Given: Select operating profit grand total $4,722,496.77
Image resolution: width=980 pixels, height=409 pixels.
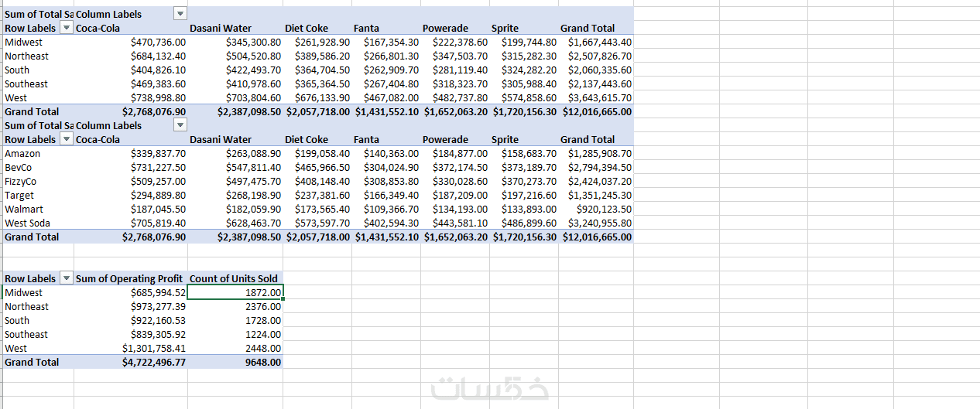Looking at the screenshot, I should point(153,362).
